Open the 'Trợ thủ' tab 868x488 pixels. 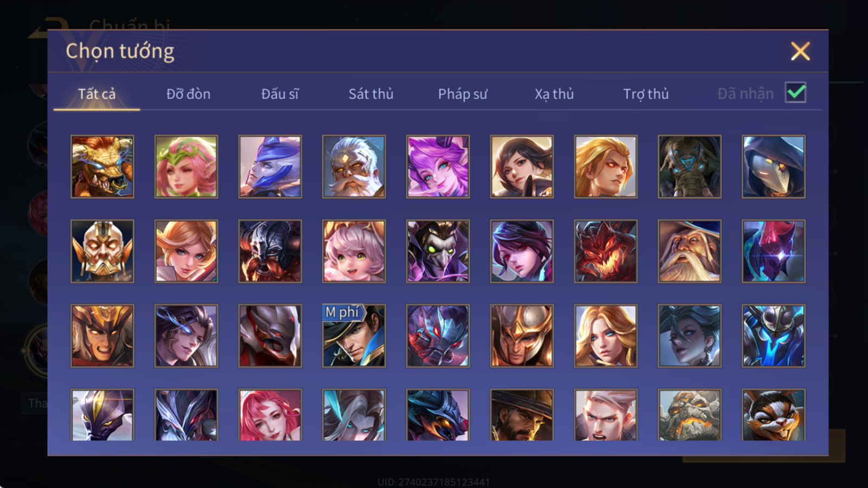(646, 94)
